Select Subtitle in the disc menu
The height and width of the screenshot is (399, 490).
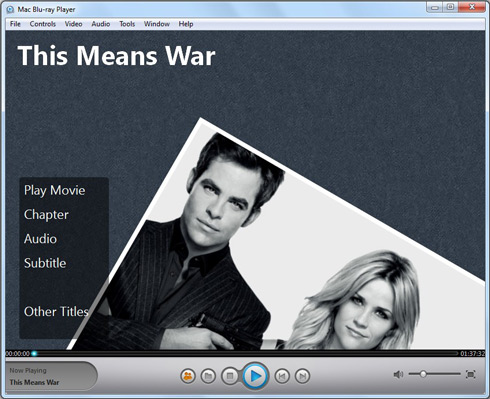pyautogui.click(x=45, y=263)
